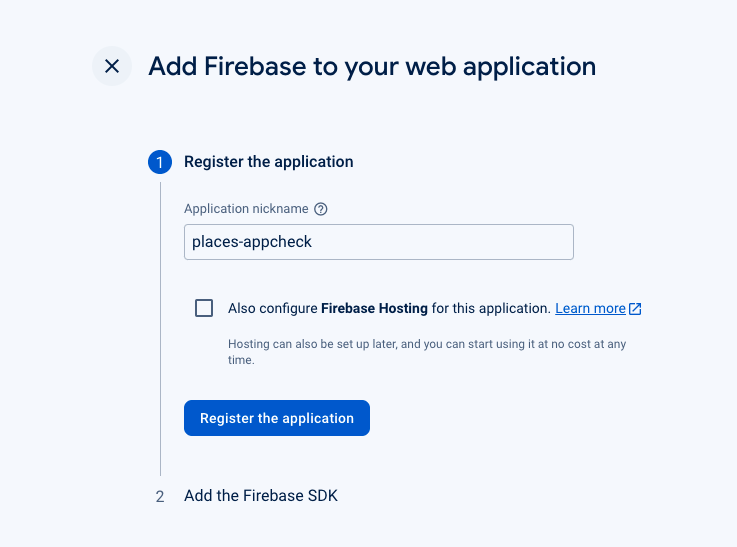Click the step 2 number indicator
Viewport: 737px width, 547px height.
(160, 496)
